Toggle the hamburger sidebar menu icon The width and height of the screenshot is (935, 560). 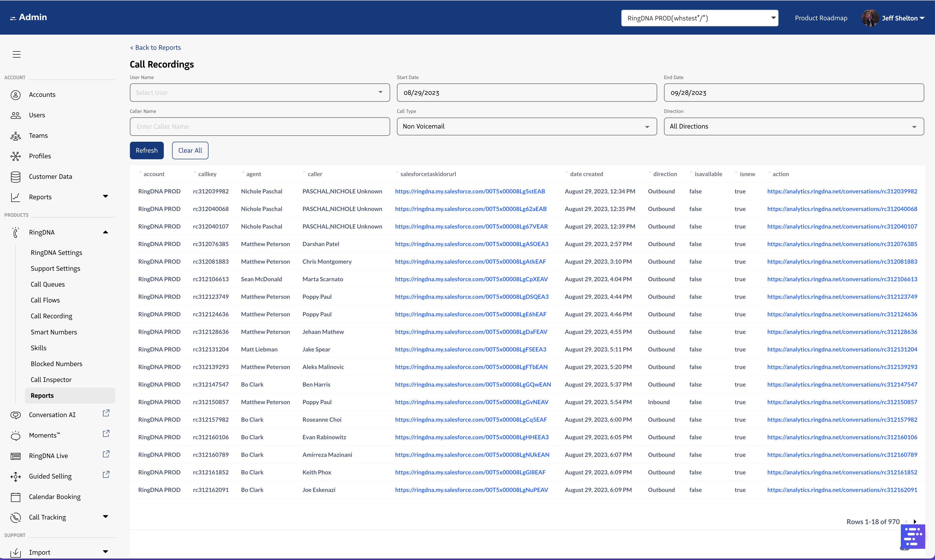point(17,54)
